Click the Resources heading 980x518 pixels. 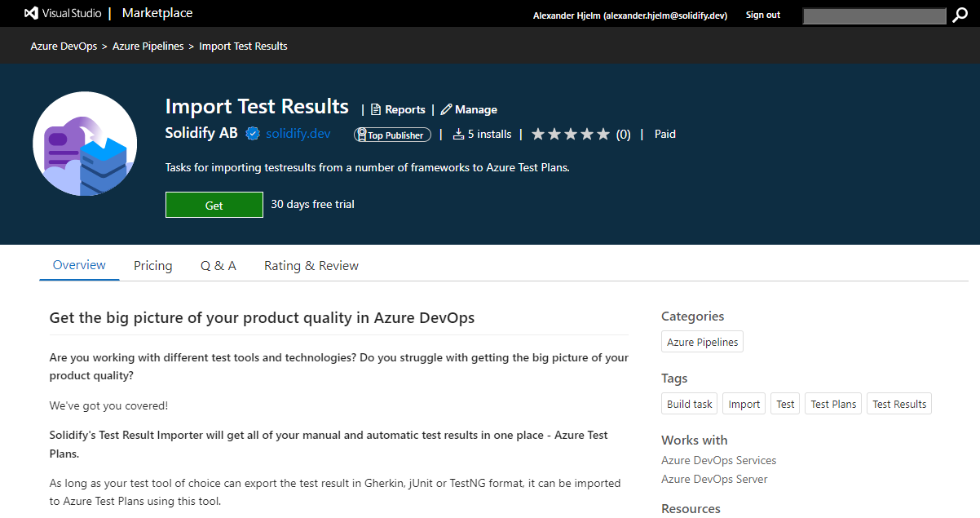coord(691,509)
